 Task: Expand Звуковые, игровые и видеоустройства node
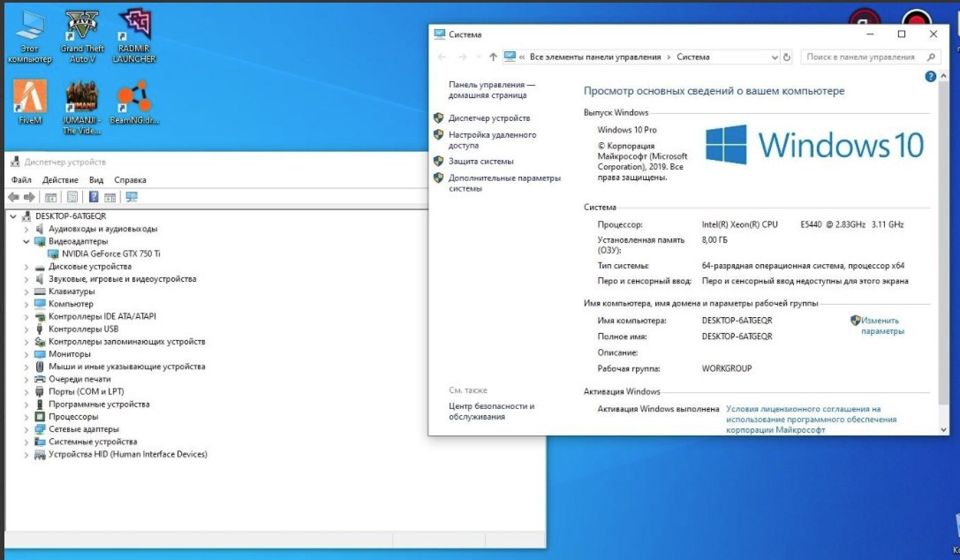(26, 279)
